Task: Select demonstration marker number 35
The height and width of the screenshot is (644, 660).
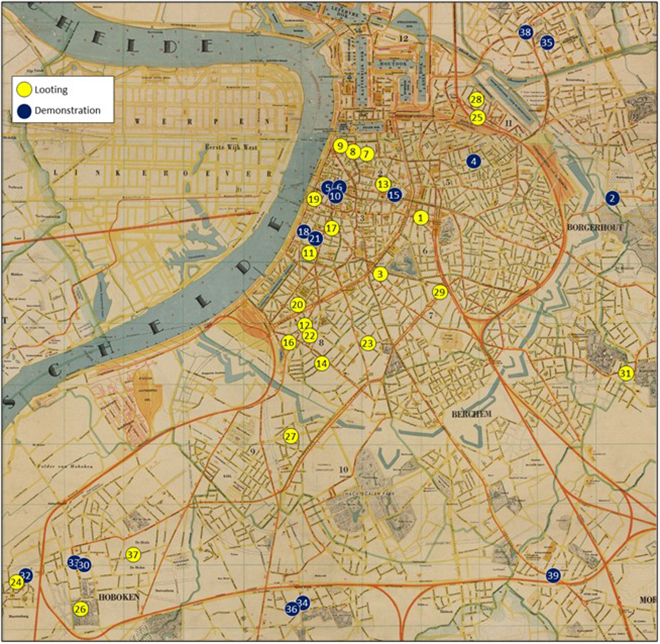Action: 547,42
